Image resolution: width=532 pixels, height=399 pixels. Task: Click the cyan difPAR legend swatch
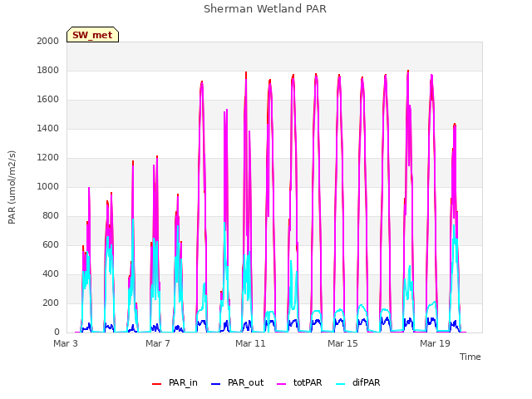340,384
